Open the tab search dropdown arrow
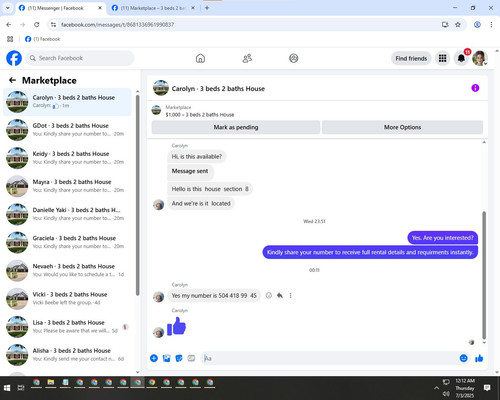Image resolution: width=500 pixels, height=400 pixels. click(7, 8)
